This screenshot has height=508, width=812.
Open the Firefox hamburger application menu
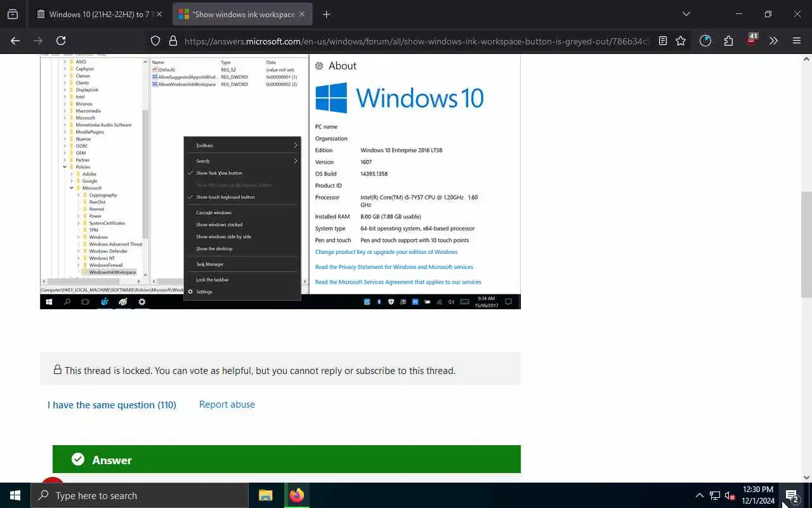(x=797, y=41)
